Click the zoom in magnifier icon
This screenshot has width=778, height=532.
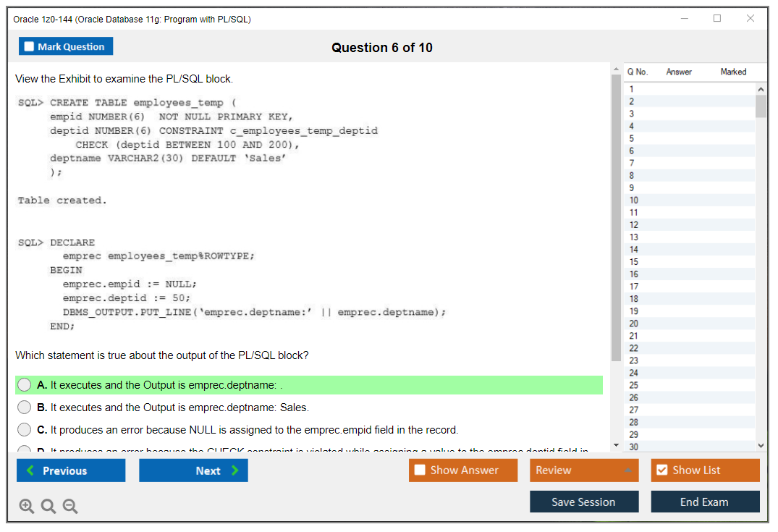pos(27,507)
